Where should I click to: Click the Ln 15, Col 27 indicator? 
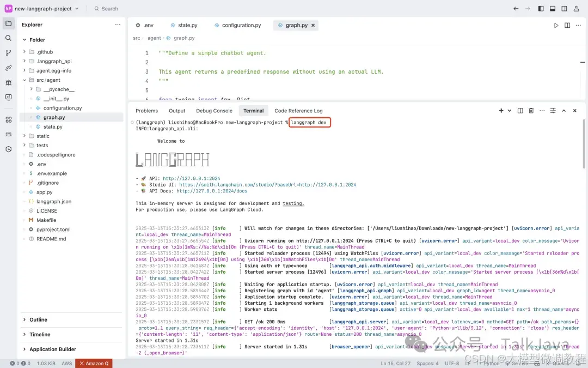click(x=396, y=363)
